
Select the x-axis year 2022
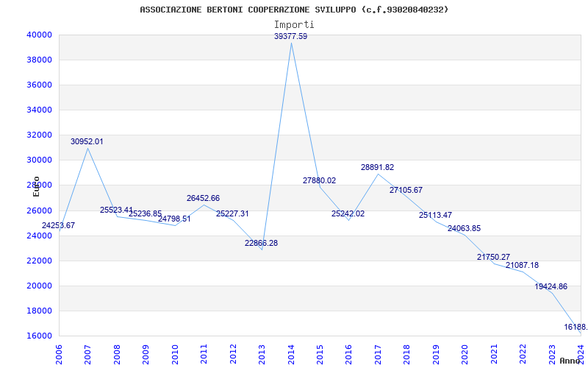tap(523, 354)
